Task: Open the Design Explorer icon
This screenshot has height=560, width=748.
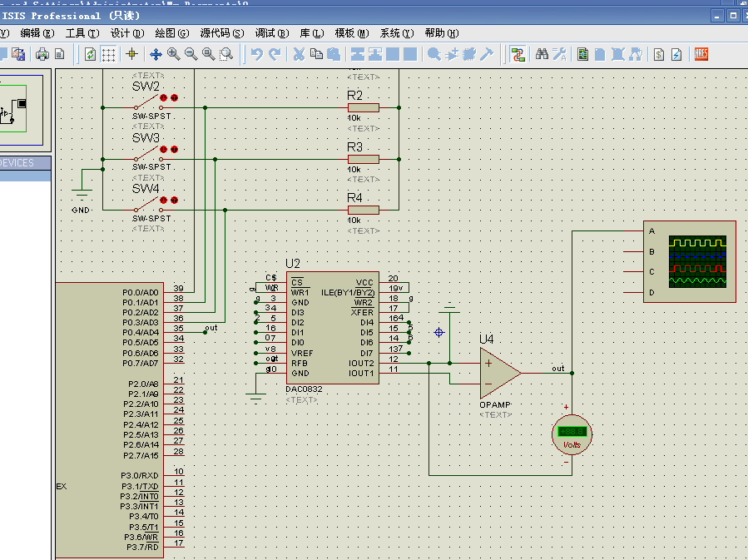Action: pyautogui.click(x=582, y=54)
